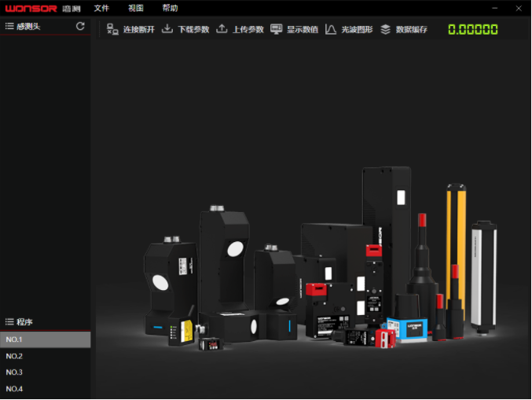Click the 下载参数 download icon
The width and height of the screenshot is (532, 400).
pyautogui.click(x=167, y=29)
